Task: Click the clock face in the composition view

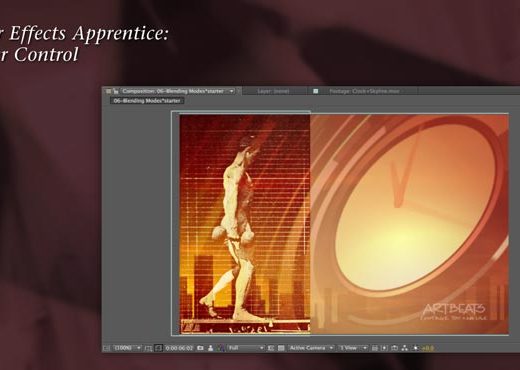Action: (415, 207)
